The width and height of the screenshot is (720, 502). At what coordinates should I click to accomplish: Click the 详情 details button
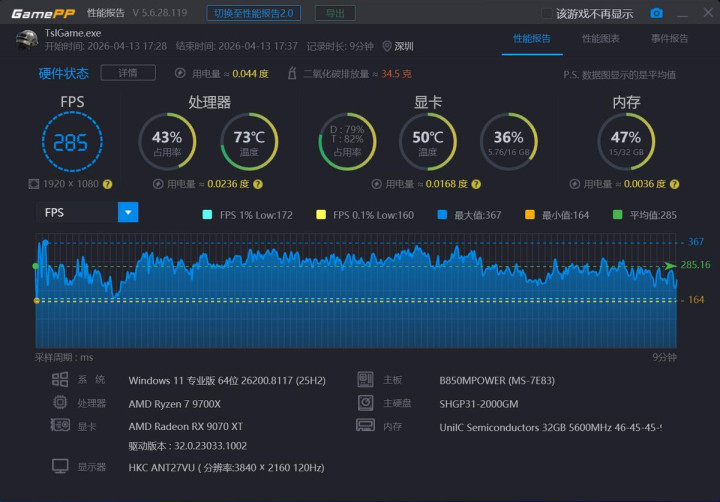[127, 73]
